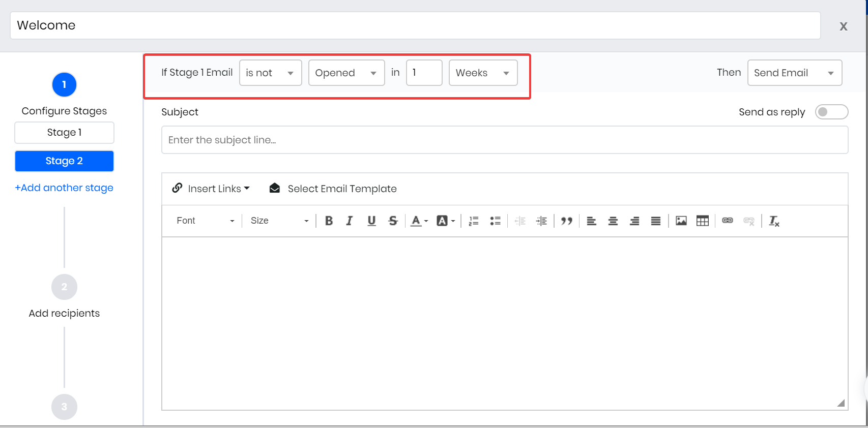Enable the Send as reply switch
868x428 pixels.
pyautogui.click(x=831, y=112)
